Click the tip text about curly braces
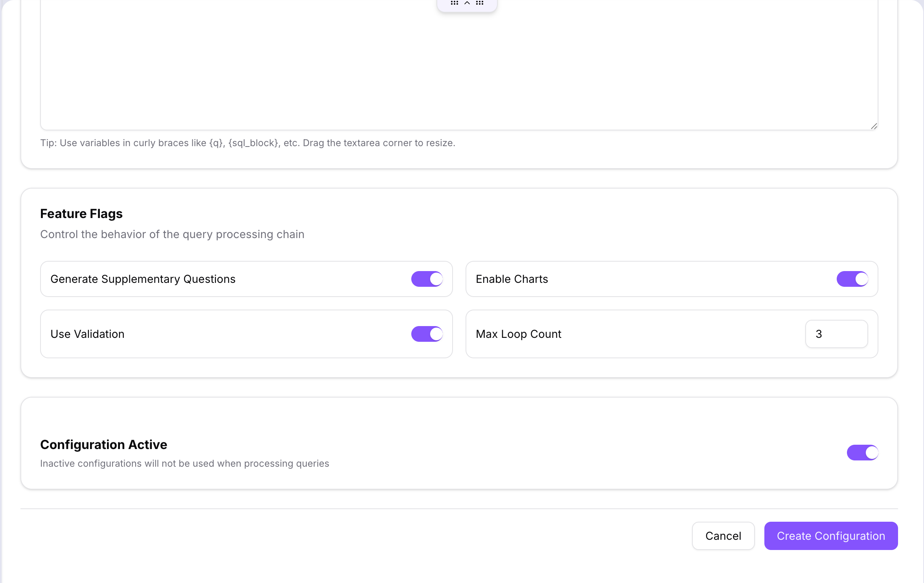This screenshot has height=583, width=924. click(248, 143)
